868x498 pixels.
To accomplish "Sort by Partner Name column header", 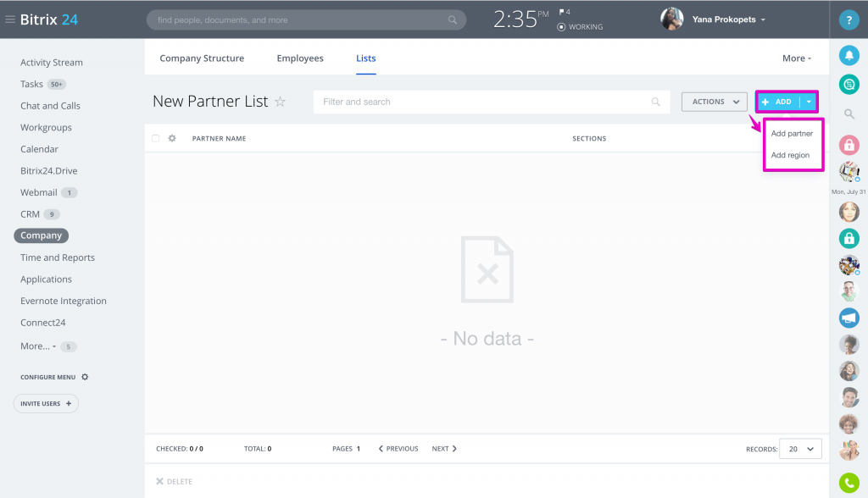I will point(219,138).
